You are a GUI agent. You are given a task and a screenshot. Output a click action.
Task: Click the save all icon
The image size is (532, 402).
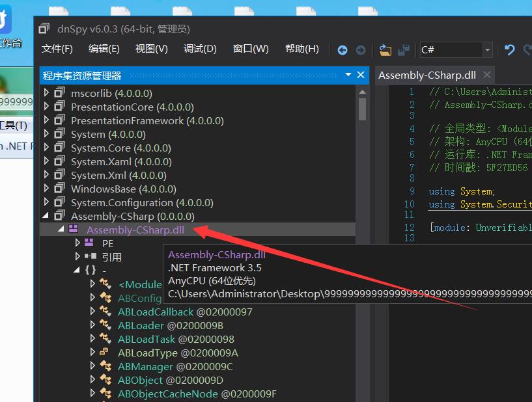point(404,50)
